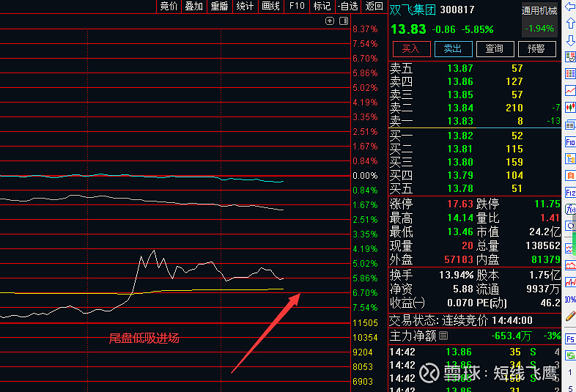Click the 查询 query button

pos(495,49)
